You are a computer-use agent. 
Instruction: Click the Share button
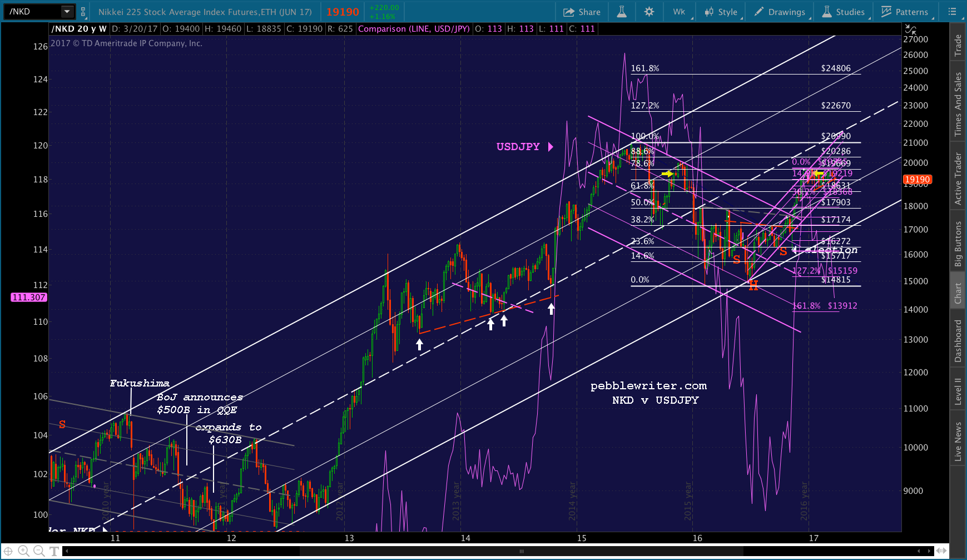click(582, 12)
